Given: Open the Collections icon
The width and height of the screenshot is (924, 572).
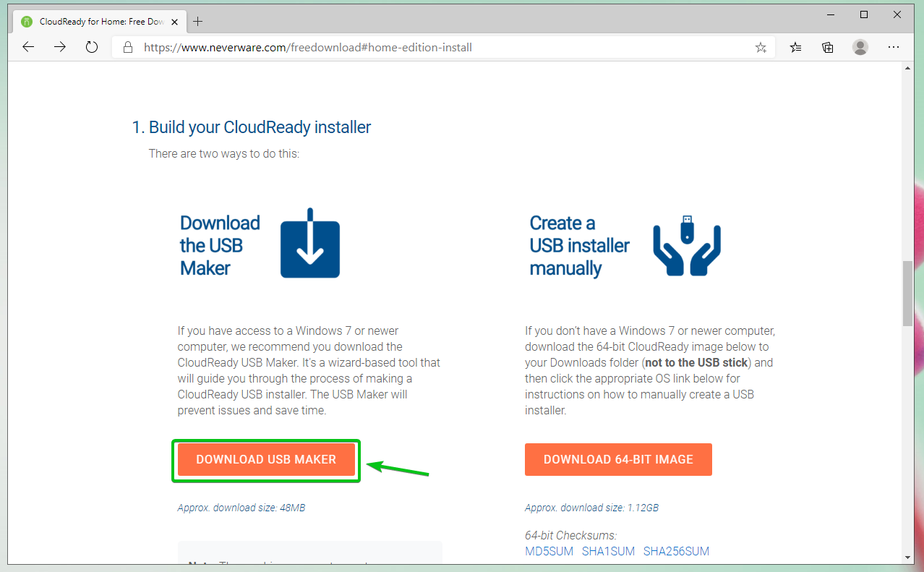Looking at the screenshot, I should click(x=828, y=47).
